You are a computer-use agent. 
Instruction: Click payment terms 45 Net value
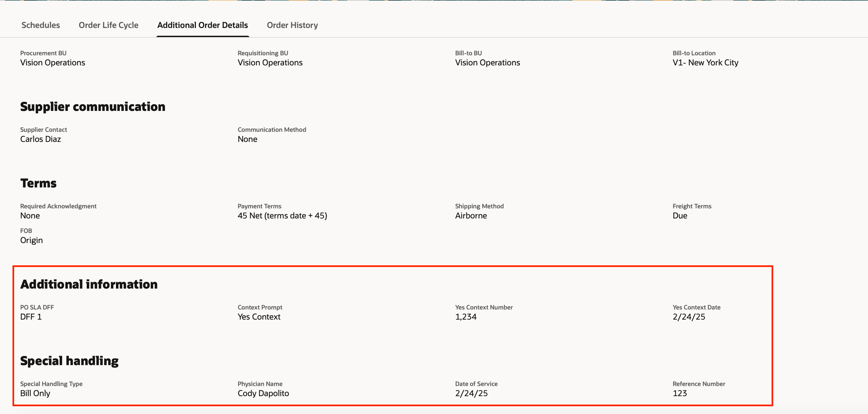[x=282, y=216]
